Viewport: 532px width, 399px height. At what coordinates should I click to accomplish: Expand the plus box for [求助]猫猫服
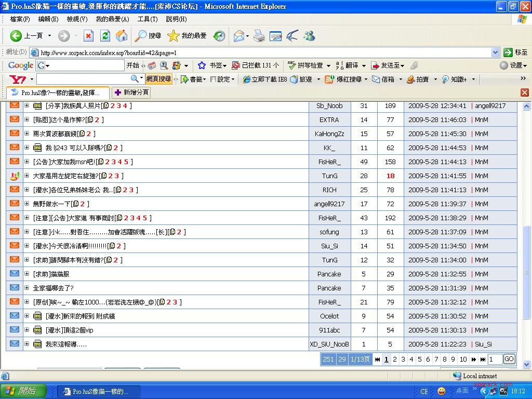(26, 274)
